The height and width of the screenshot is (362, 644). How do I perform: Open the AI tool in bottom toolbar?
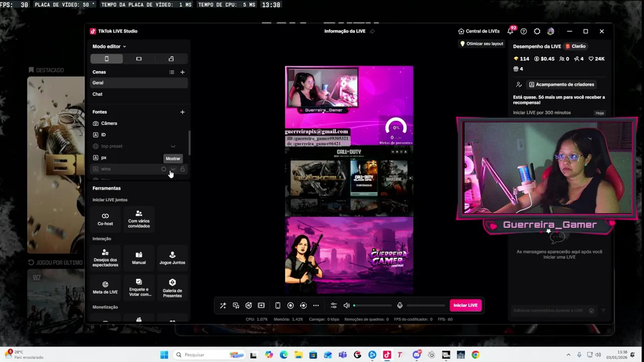click(249, 305)
